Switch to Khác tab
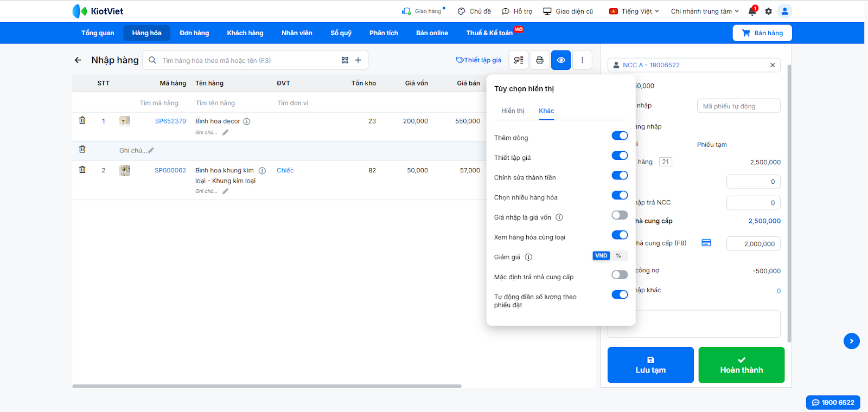This screenshot has width=868, height=412. coord(546,111)
